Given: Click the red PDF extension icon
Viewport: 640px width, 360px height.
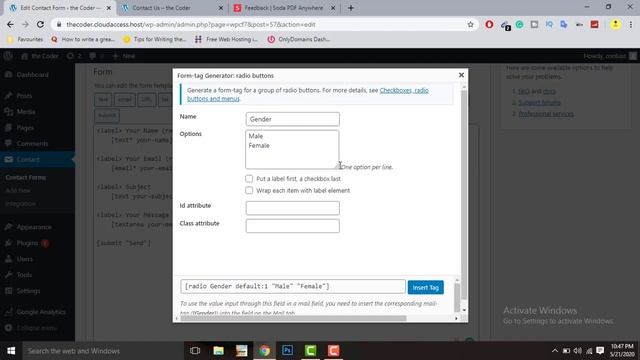Looking at the screenshot, I should click(x=594, y=24).
